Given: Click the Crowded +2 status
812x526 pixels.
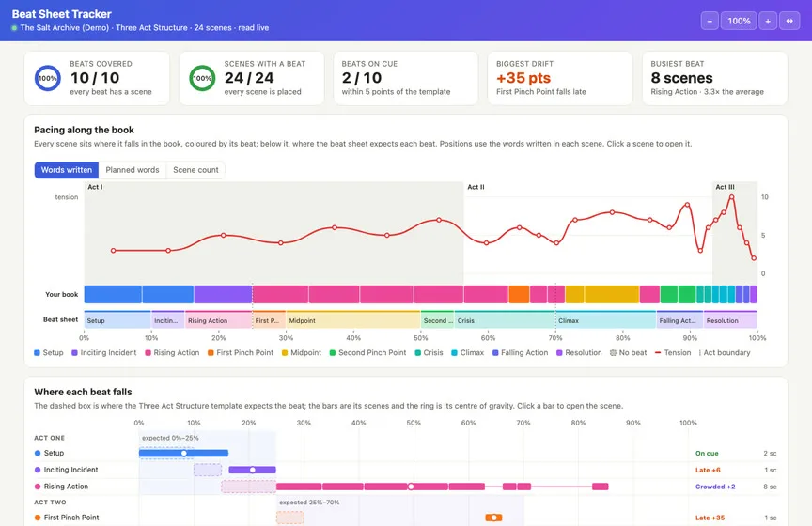Looking at the screenshot, I should pos(715,487).
